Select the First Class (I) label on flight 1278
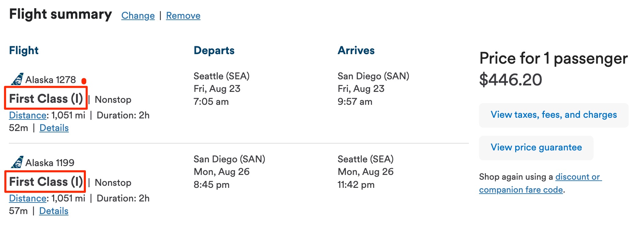644x228 pixels. [46, 99]
